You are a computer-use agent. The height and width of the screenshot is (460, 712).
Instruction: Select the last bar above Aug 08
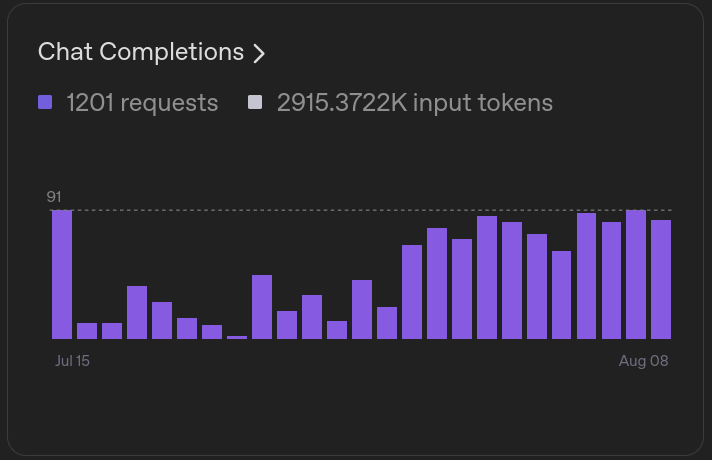pyautogui.click(x=661, y=279)
